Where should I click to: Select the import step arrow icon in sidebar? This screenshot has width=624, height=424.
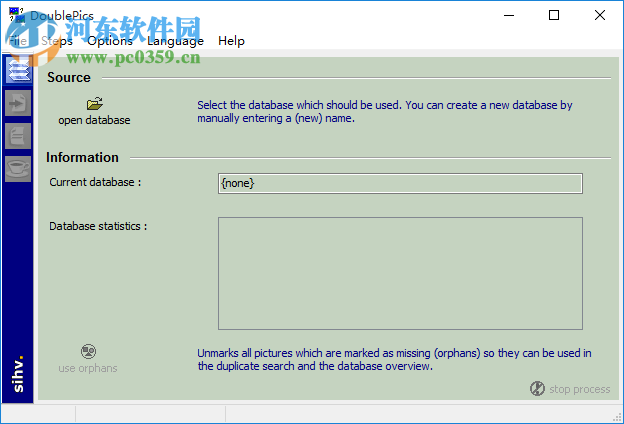18,103
